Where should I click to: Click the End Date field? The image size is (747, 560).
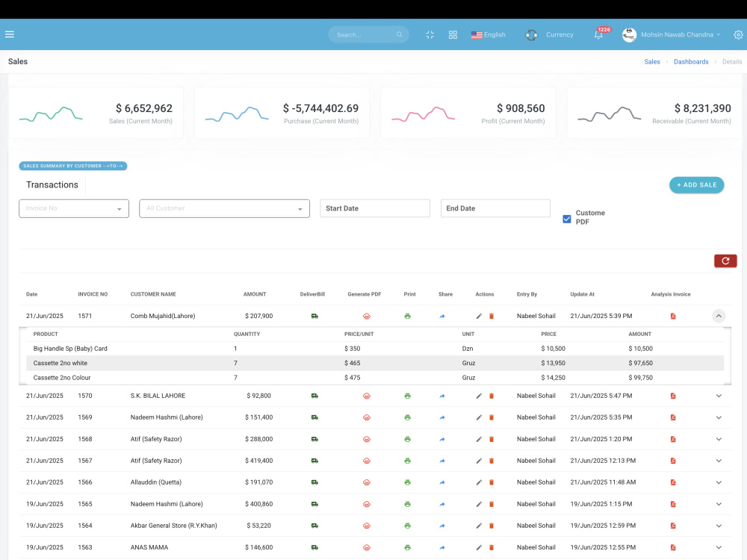click(495, 208)
